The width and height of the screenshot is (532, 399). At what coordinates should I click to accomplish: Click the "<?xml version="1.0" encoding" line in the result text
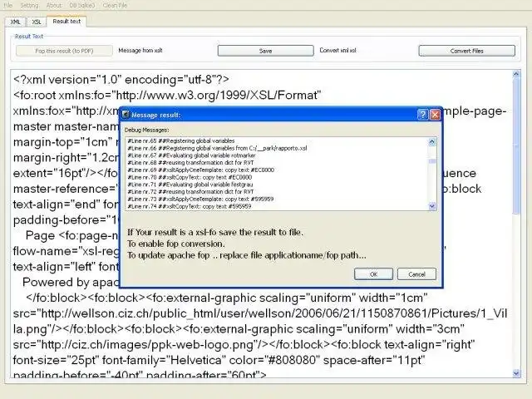[121, 80]
